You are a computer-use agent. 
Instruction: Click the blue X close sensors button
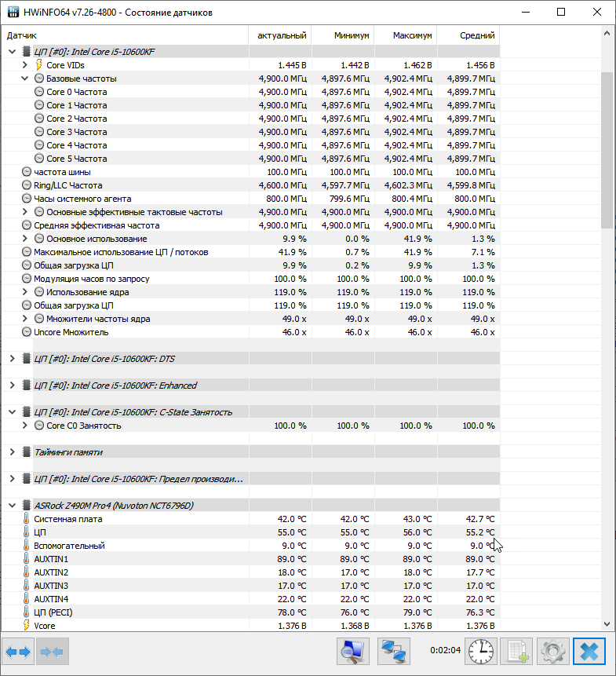pos(589,652)
